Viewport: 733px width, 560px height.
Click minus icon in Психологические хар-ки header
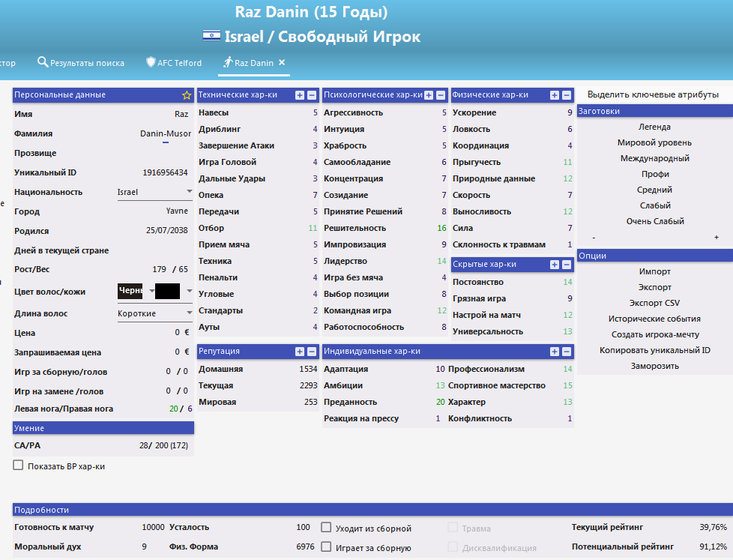[441, 95]
